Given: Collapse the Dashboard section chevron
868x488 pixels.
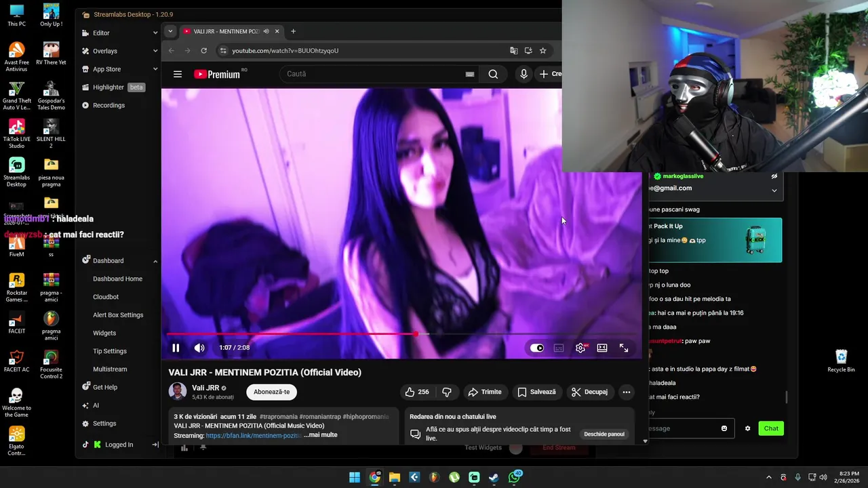Looking at the screenshot, I should point(155,261).
